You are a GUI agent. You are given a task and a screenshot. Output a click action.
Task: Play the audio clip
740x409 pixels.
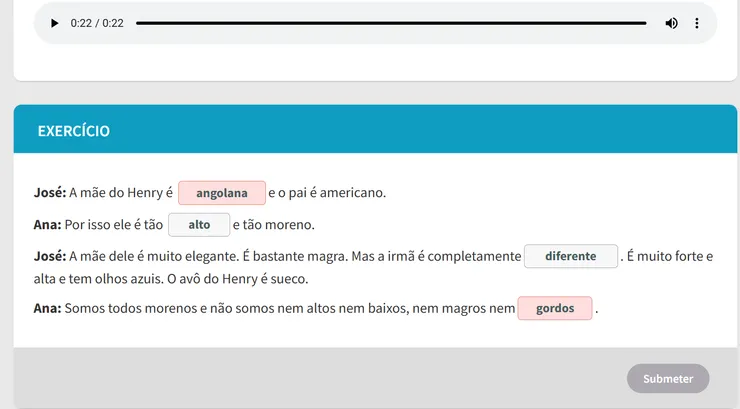(54, 23)
